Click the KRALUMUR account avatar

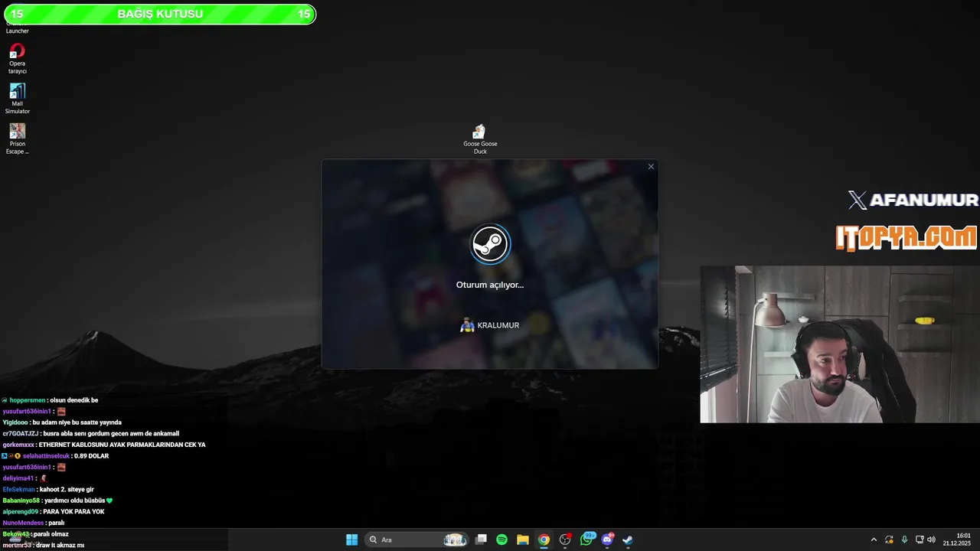[x=467, y=325]
